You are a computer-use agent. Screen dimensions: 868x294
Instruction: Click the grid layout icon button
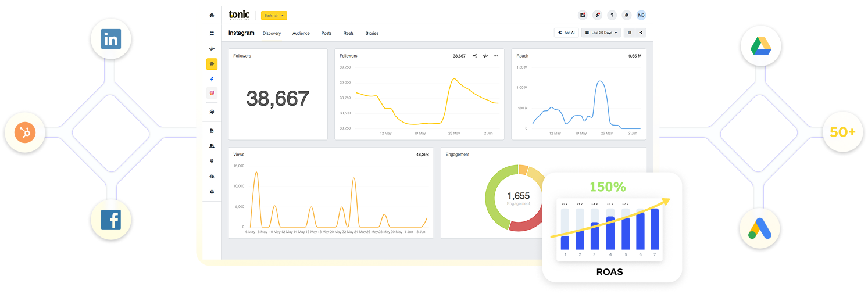tap(629, 33)
